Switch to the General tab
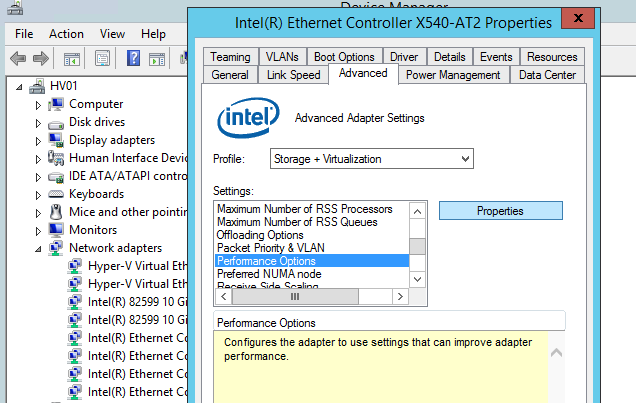Image resolution: width=636 pixels, height=403 pixels. 230,75
